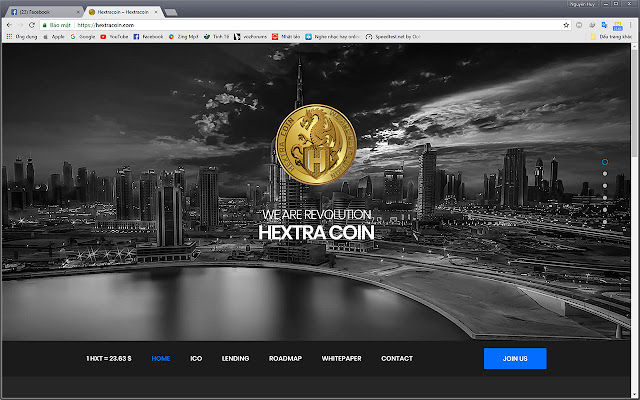Go to the CONTACT section
This screenshot has width=640, height=400.
[x=397, y=358]
